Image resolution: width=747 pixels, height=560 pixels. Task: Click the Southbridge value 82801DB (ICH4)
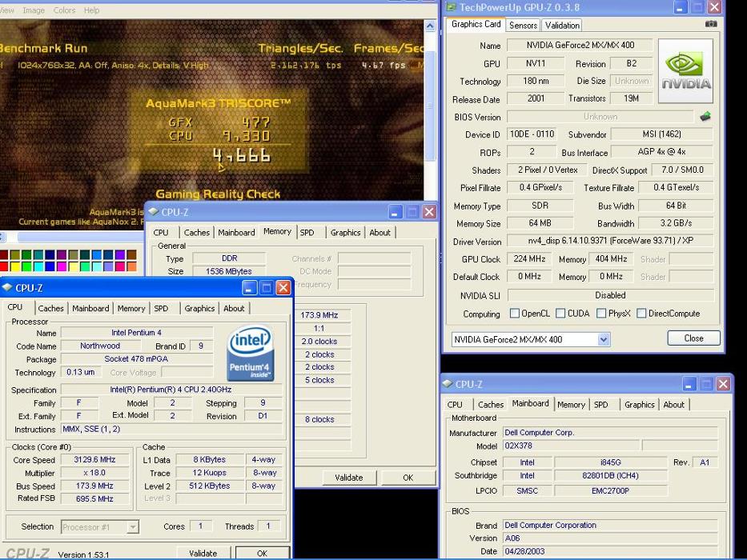coord(610,475)
